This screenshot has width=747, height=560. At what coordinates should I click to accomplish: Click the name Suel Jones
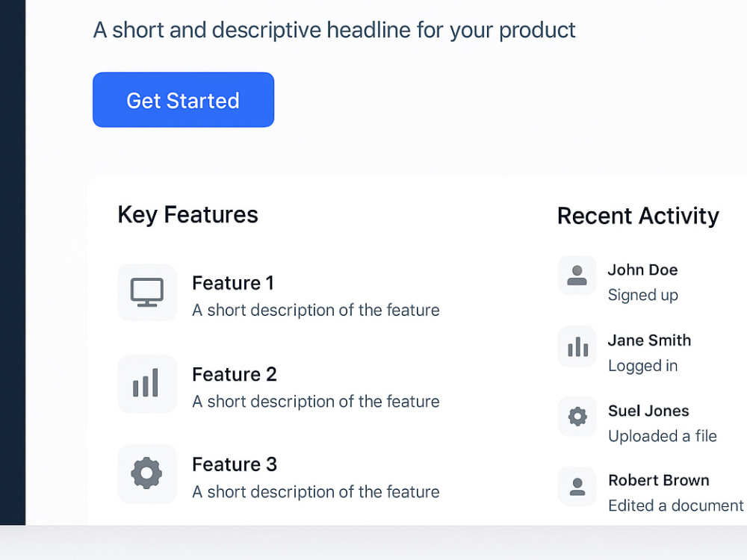648,411
